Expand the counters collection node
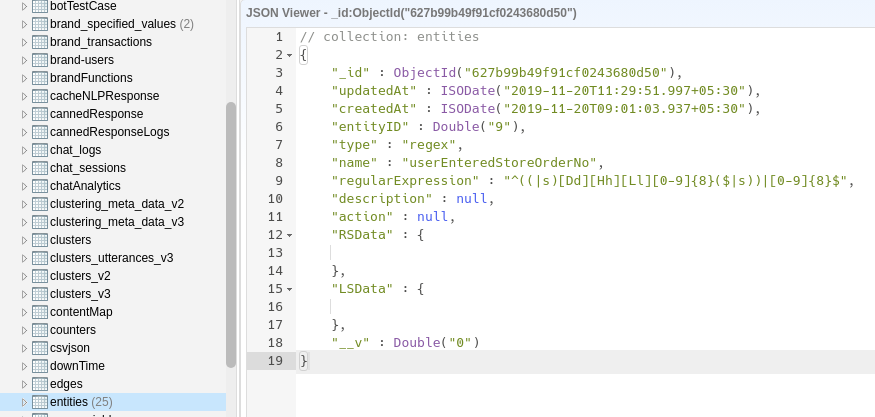The width and height of the screenshot is (875, 417). coord(25,330)
